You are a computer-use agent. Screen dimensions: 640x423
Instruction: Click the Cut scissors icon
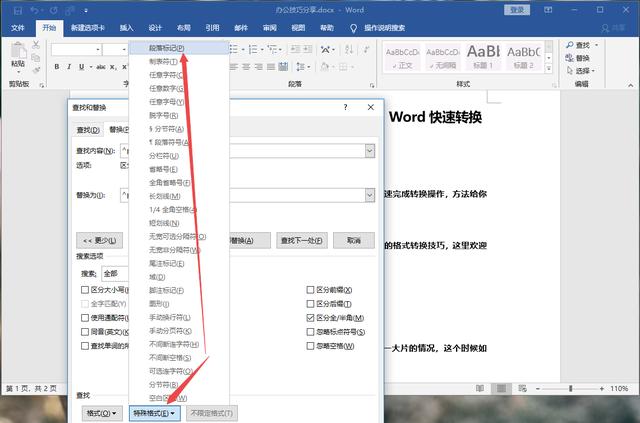pyautogui.click(x=36, y=45)
